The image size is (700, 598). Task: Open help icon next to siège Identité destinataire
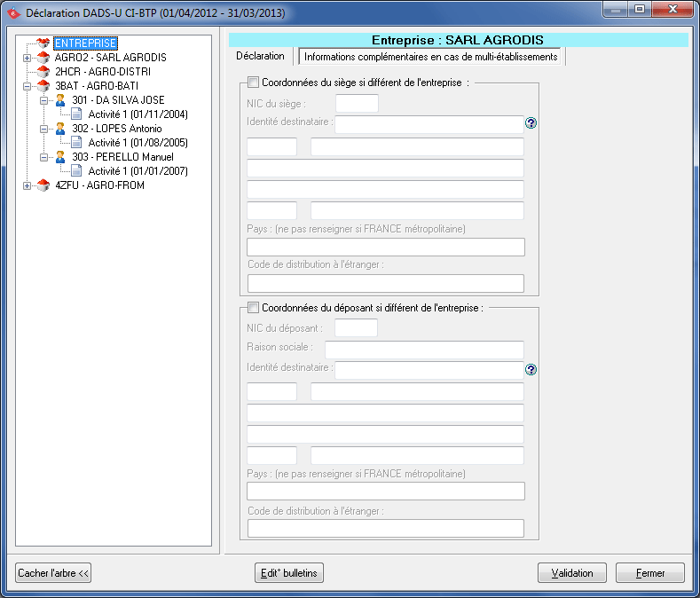pyautogui.click(x=531, y=123)
